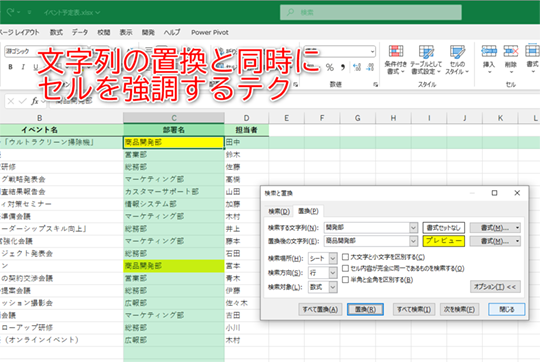Click the 挿入 insert cells icon

pyautogui.click(x=489, y=51)
